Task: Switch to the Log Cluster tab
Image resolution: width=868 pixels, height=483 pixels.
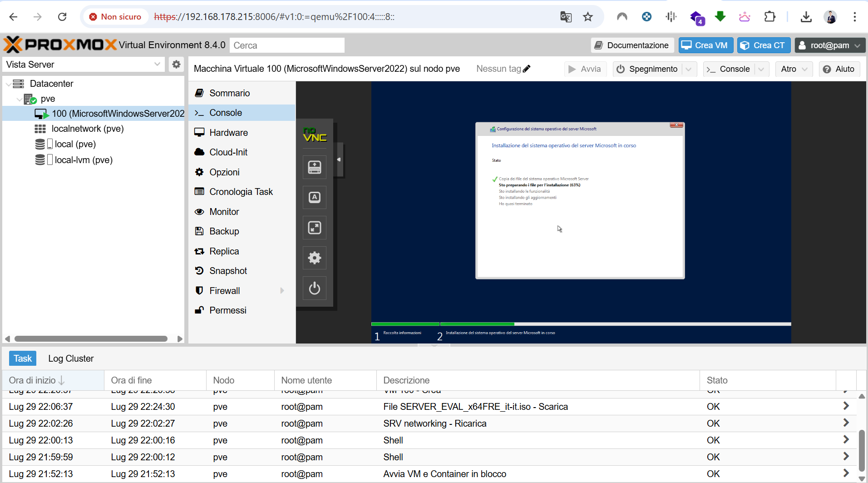Action: click(x=71, y=359)
